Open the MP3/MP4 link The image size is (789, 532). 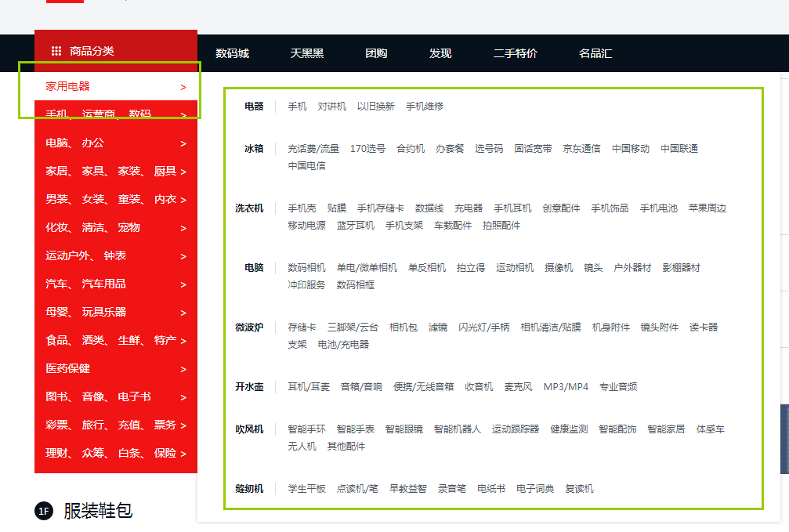tap(566, 387)
